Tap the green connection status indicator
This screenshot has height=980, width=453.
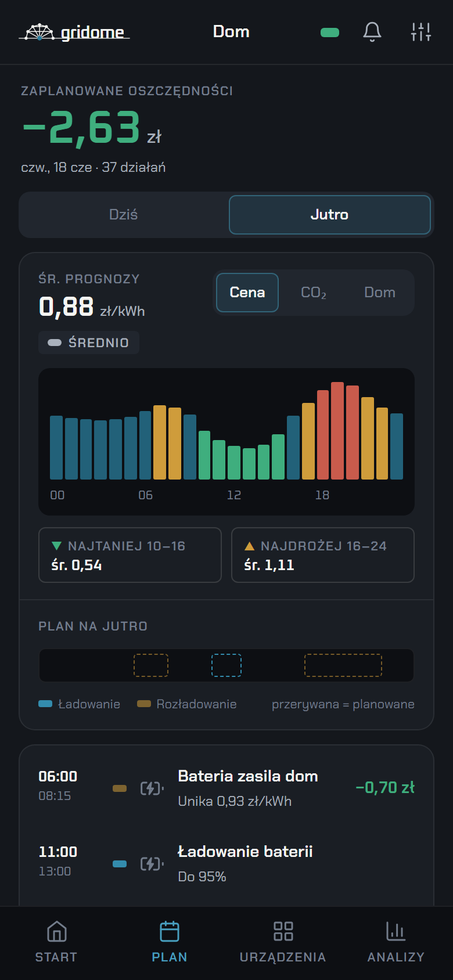click(x=330, y=33)
